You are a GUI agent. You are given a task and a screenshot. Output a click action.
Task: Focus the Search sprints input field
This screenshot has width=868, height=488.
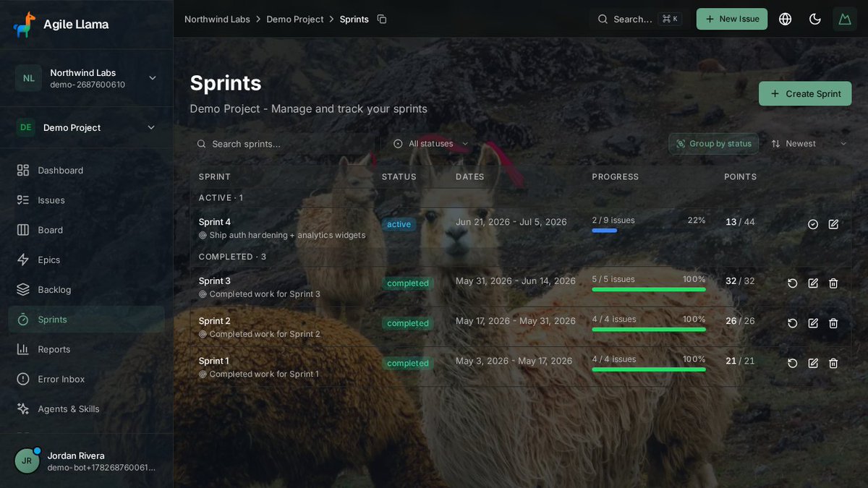pyautogui.click(x=285, y=144)
